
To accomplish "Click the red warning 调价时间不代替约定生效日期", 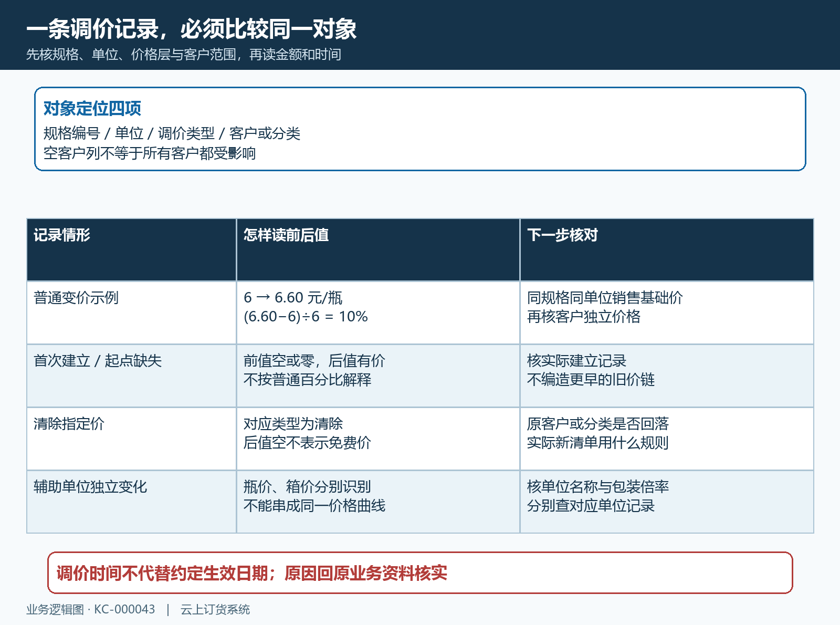I will tap(163, 573).
